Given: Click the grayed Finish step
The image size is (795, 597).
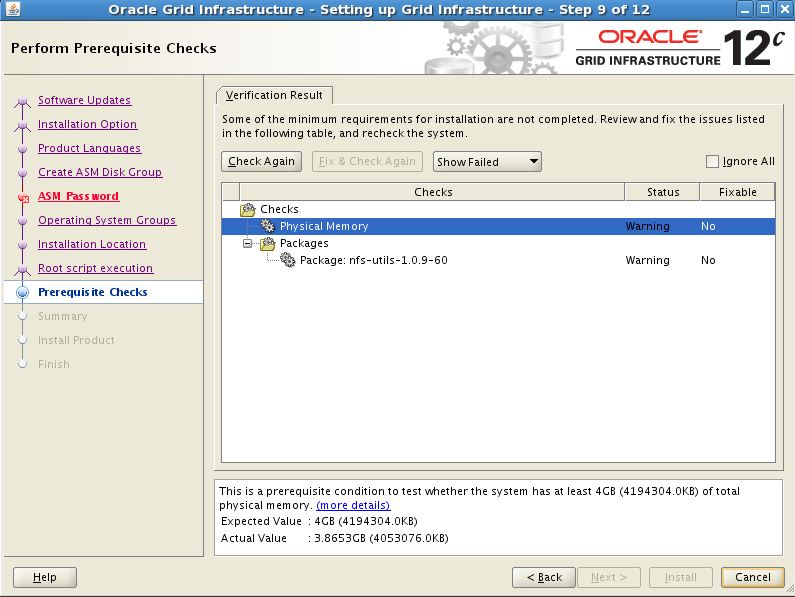Looking at the screenshot, I should [x=54, y=364].
